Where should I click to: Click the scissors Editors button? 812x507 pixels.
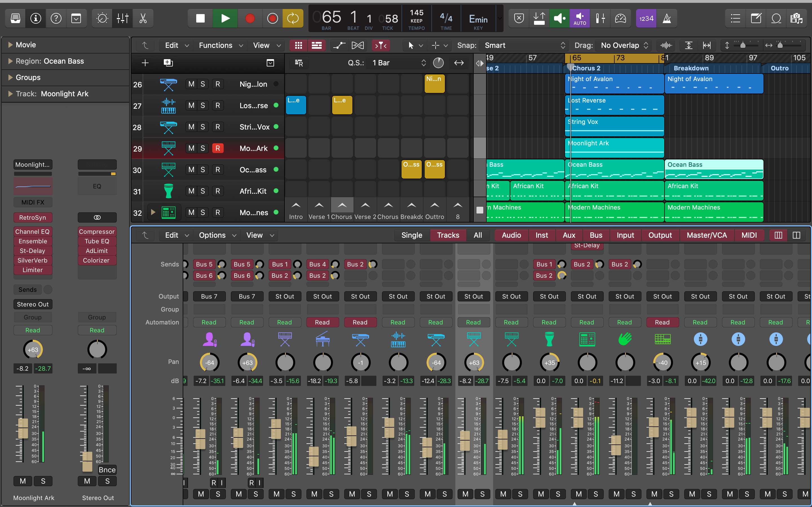point(143,18)
